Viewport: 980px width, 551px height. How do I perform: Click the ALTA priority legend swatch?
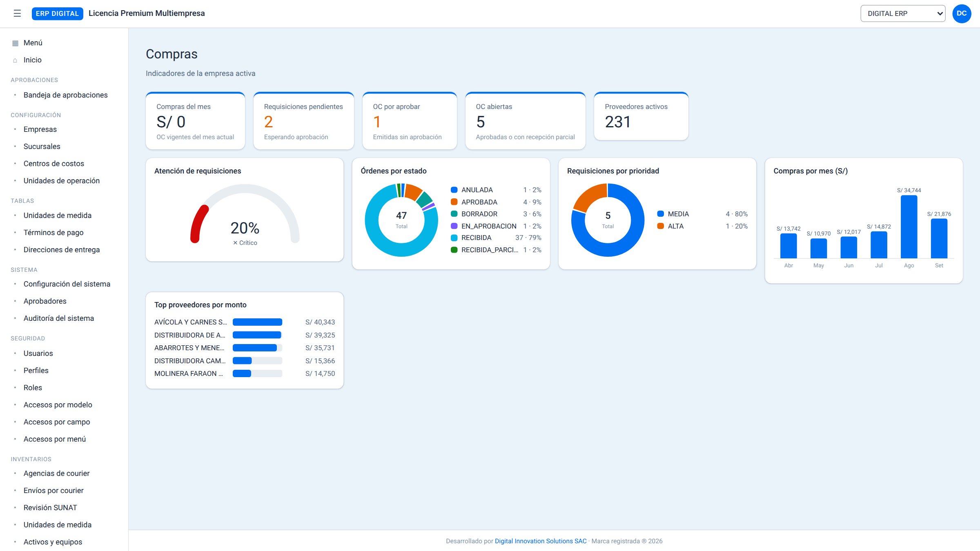(660, 226)
